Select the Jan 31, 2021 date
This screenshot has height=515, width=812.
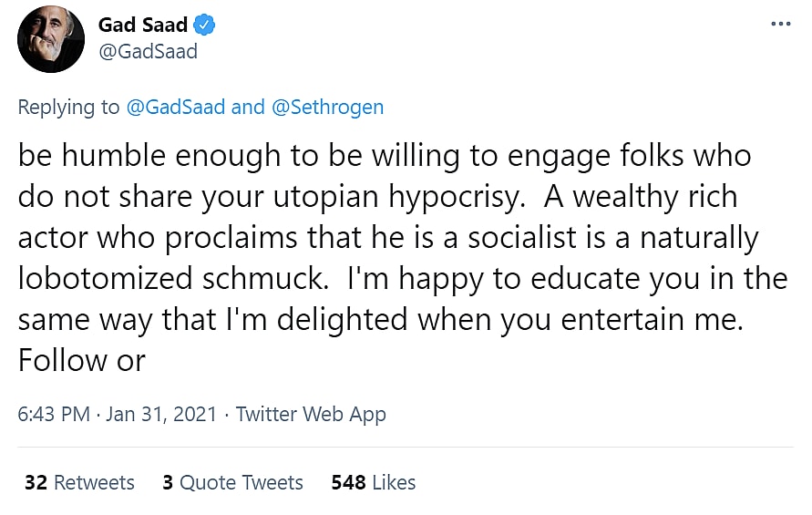click(162, 414)
